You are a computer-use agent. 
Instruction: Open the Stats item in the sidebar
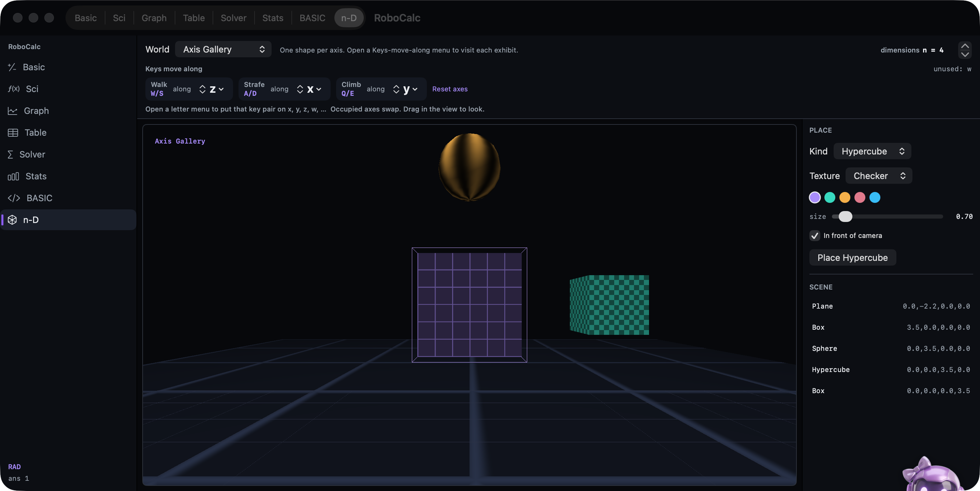pos(69,176)
